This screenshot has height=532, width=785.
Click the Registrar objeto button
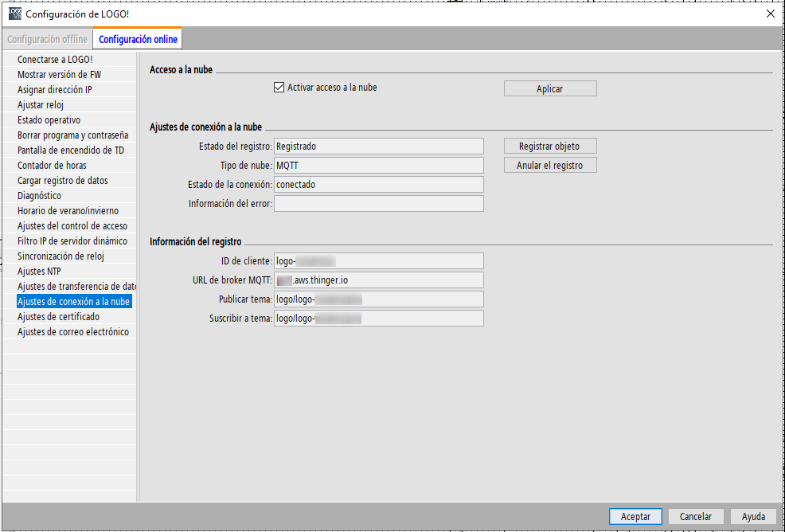(549, 147)
